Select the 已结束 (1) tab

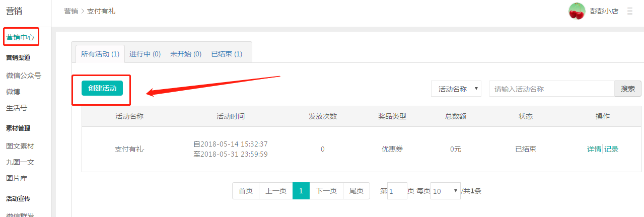point(227,54)
